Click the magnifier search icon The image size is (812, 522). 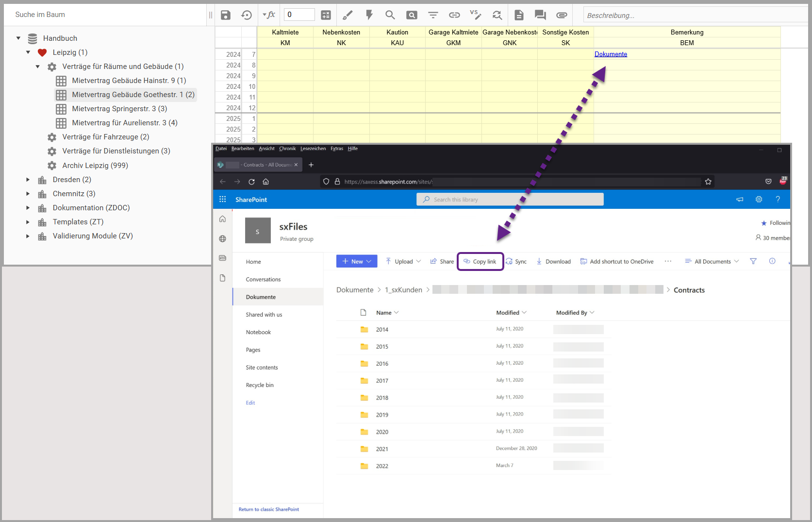(x=390, y=15)
